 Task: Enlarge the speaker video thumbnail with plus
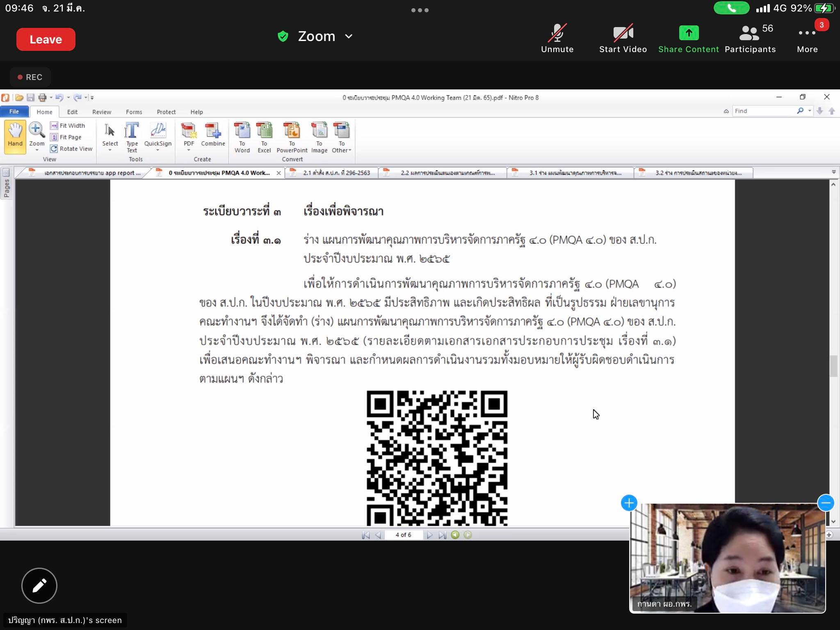pos(629,503)
